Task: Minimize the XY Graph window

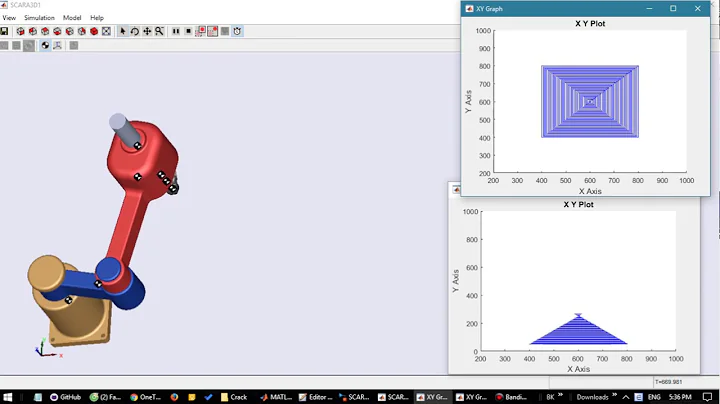Action: (x=649, y=9)
